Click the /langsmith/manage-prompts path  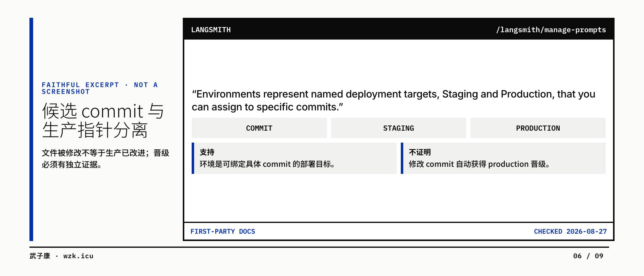(551, 30)
